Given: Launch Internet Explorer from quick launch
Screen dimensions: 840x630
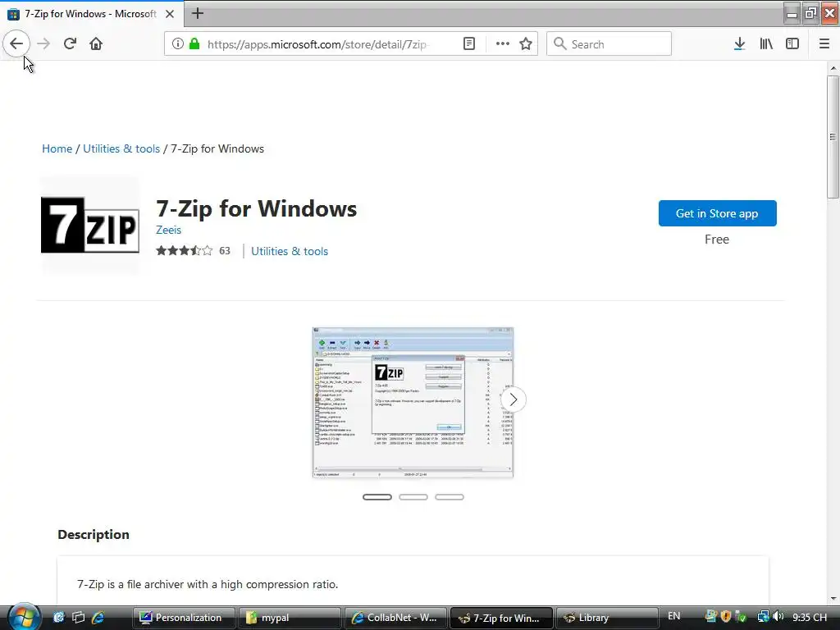Looking at the screenshot, I should [x=98, y=617].
